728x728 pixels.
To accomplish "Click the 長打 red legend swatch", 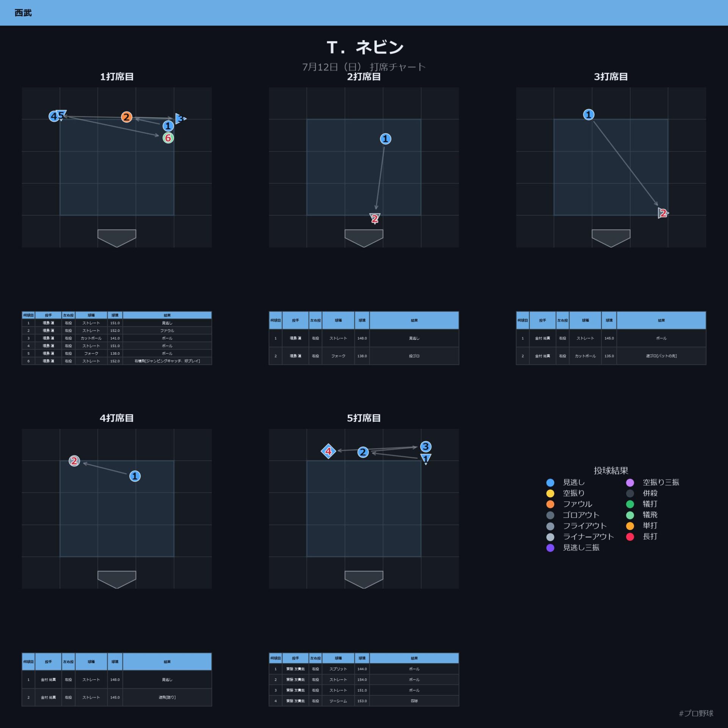I will [630, 537].
